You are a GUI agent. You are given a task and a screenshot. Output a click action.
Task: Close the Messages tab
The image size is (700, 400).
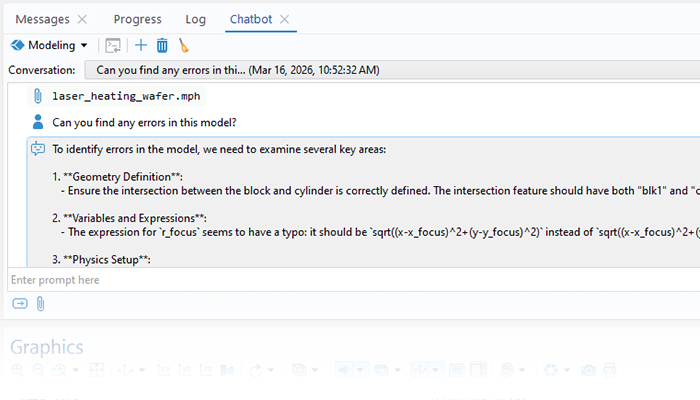(x=82, y=19)
